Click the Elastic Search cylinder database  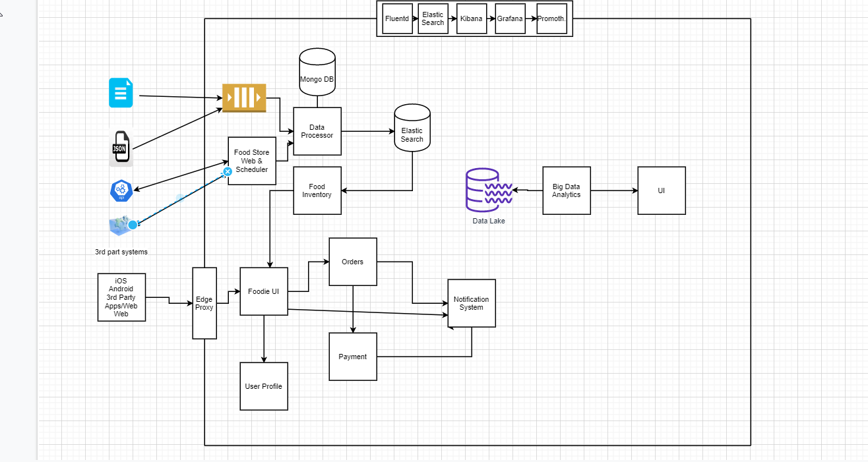[x=412, y=128]
